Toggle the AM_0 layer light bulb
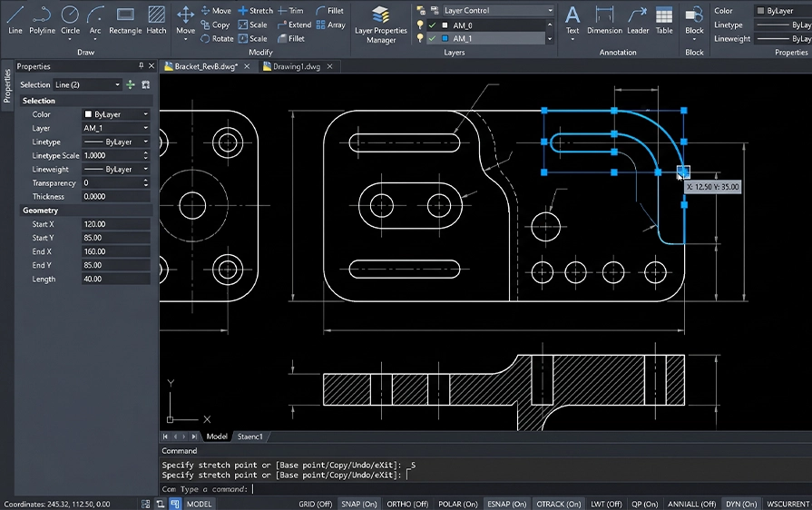 point(420,25)
